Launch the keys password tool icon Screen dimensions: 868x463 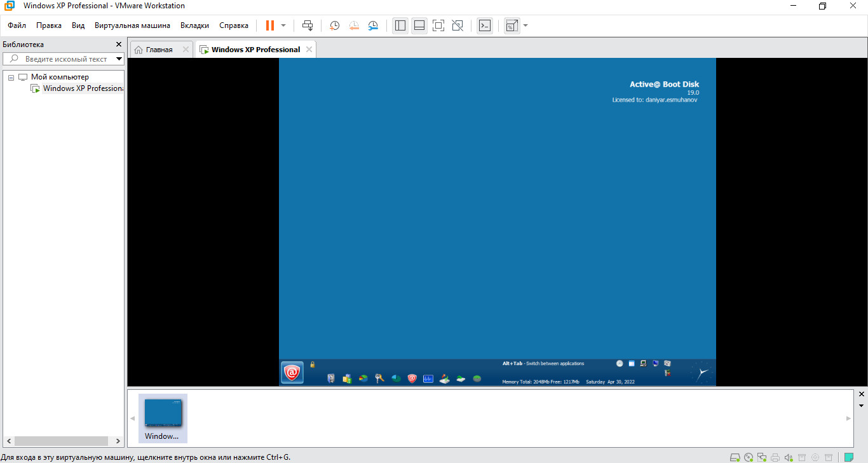coord(380,378)
